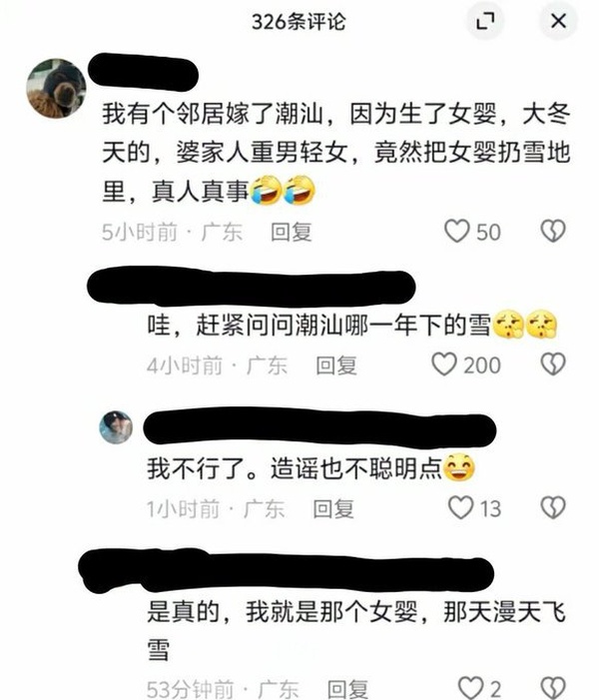Viewport: 599px width, 700px height.
Task: Select the comment 哇，赶紧问问潮汕哪一年下的雪
Action: [x=352, y=325]
